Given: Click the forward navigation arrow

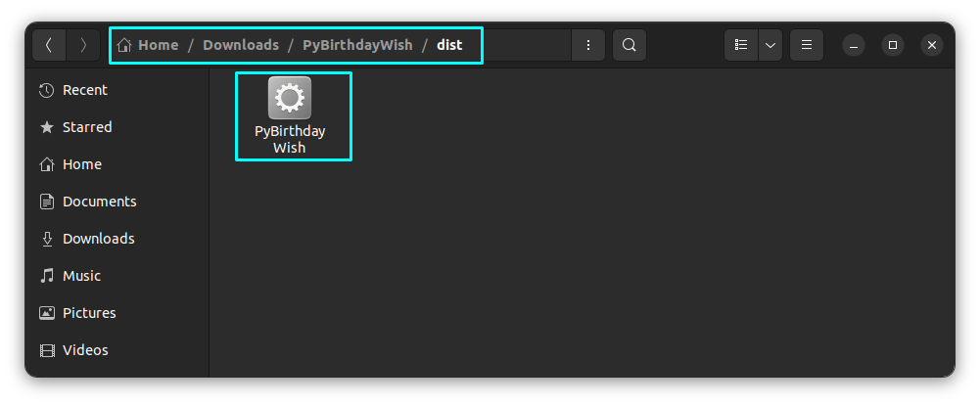Looking at the screenshot, I should point(84,45).
